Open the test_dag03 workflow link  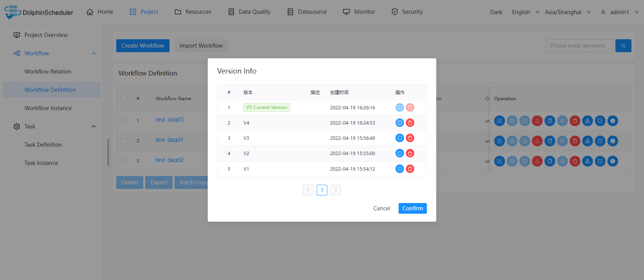point(170,120)
